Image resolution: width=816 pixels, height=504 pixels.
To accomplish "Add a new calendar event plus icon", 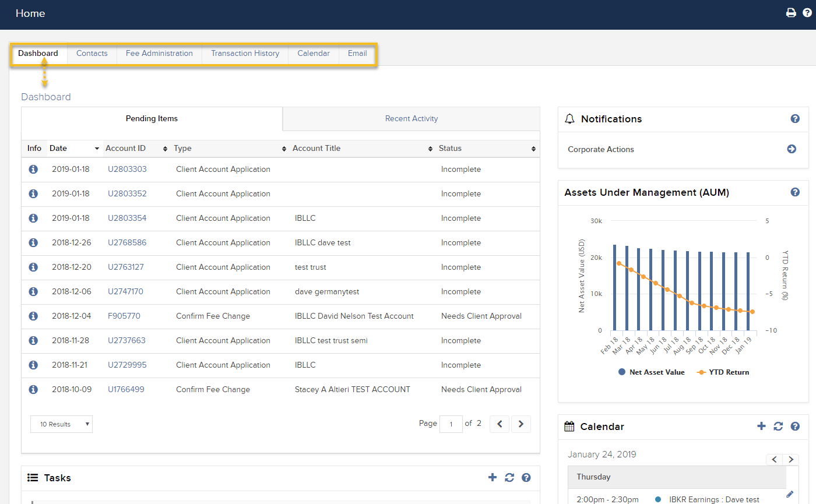I will pos(761,427).
